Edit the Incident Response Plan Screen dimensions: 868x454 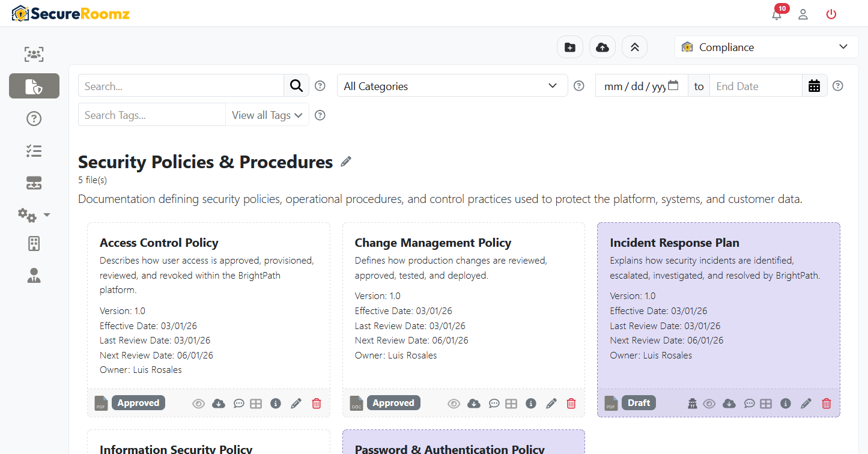point(806,404)
